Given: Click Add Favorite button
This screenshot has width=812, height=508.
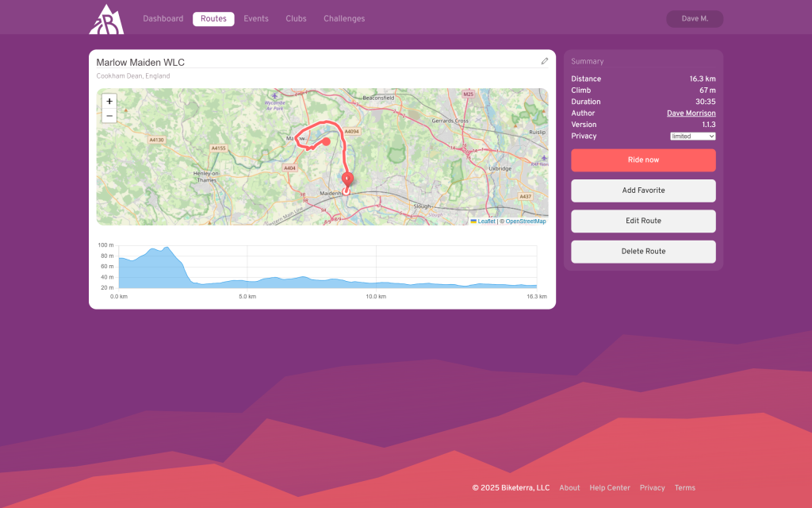Looking at the screenshot, I should pyautogui.click(x=643, y=190).
